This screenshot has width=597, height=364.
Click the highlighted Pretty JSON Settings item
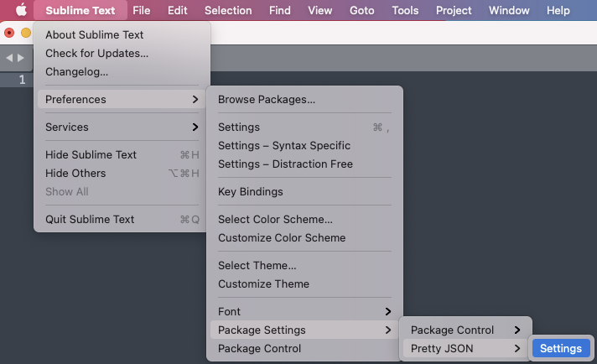click(x=561, y=348)
